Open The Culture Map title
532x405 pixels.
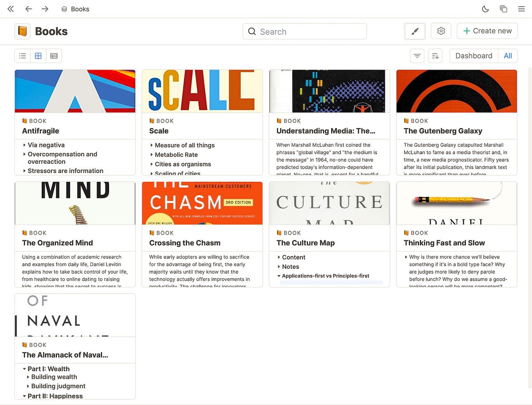pos(305,243)
